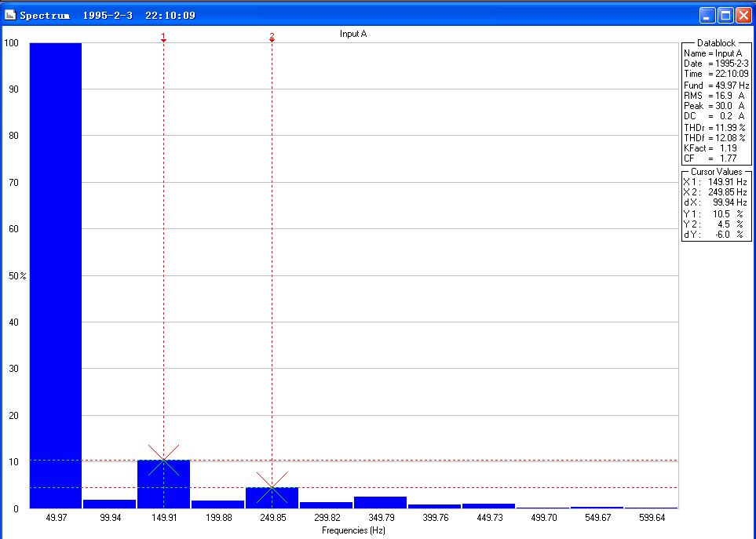Screen dimensions: 756x539
Task: Click the THDr = 11.99 % value
Action: (714, 128)
